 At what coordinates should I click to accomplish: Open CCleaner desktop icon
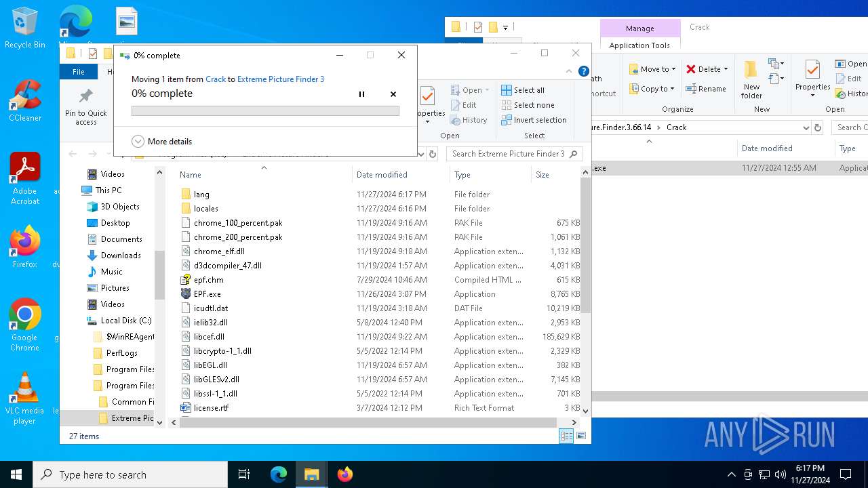[x=24, y=100]
